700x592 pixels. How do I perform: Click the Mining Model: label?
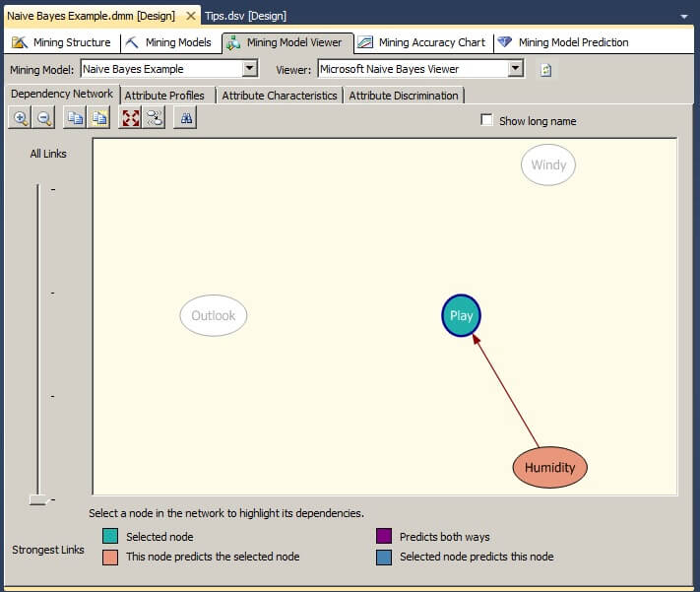click(x=42, y=70)
